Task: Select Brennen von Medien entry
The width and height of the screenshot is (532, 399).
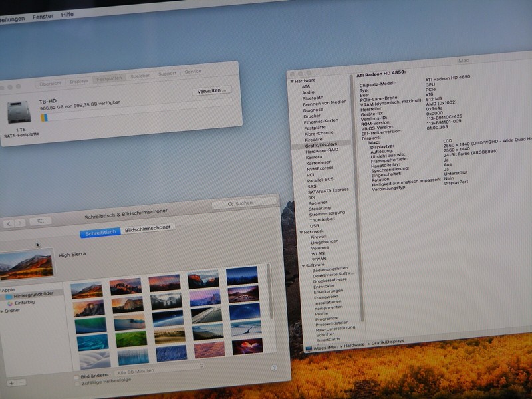Action: click(325, 104)
